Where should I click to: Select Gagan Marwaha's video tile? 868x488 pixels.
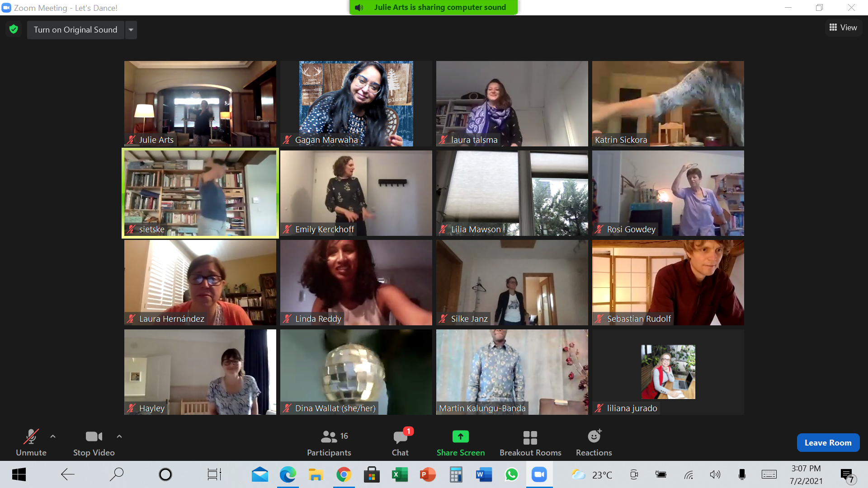(x=356, y=103)
